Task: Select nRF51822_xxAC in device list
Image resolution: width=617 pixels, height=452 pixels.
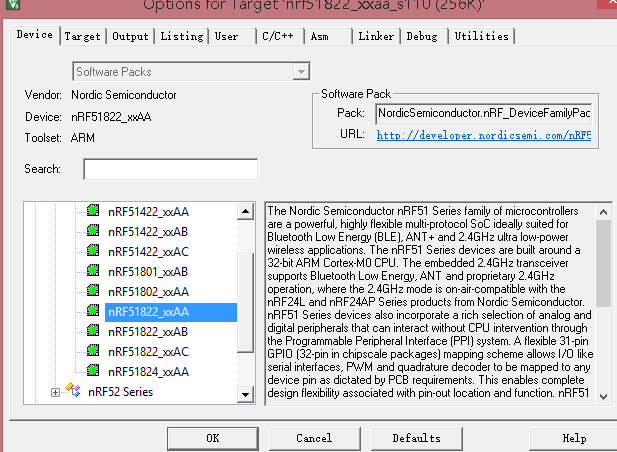Action: (x=148, y=352)
